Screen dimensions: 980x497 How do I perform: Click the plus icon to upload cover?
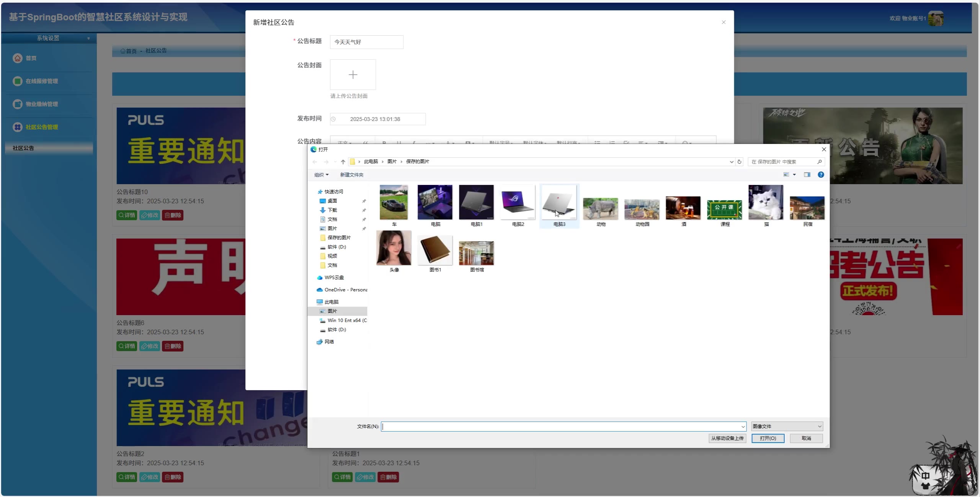click(353, 75)
